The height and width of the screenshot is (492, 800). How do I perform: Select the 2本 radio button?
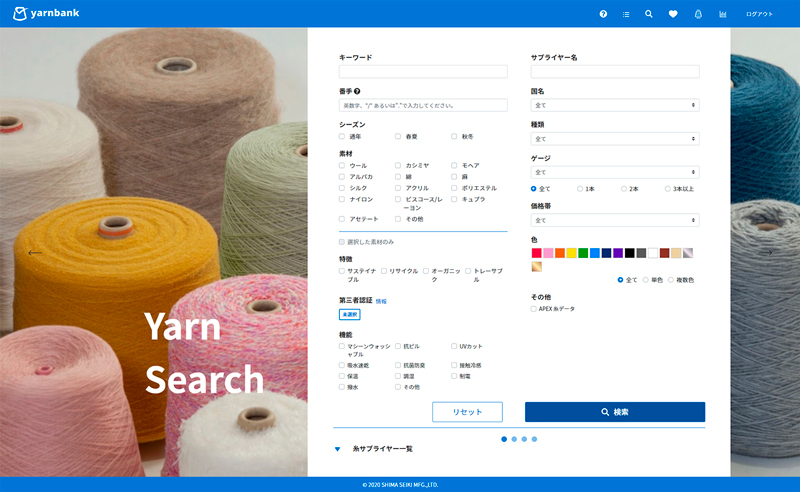pyautogui.click(x=624, y=189)
